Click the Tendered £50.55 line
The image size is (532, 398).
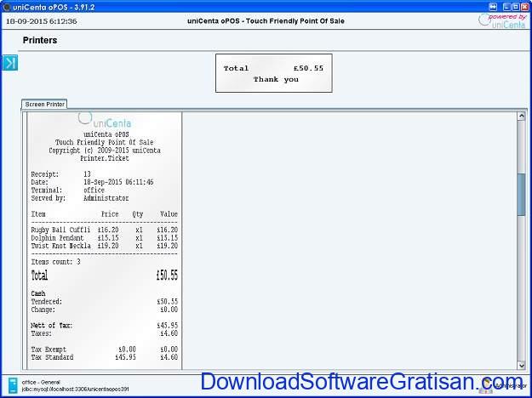[105, 301]
